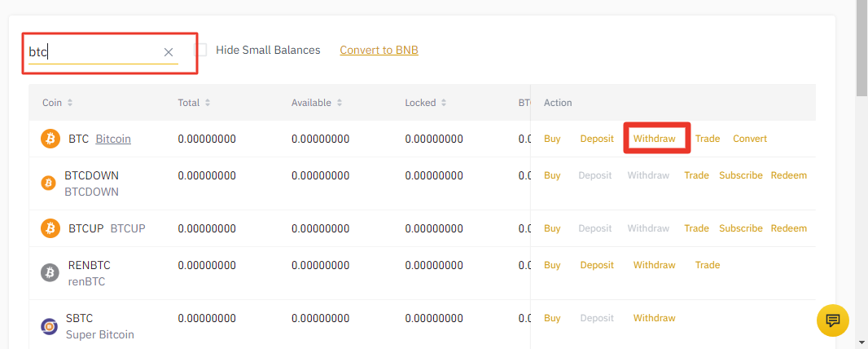Withdraw in the RENBTC row
The width and height of the screenshot is (868, 349).
[x=655, y=265]
